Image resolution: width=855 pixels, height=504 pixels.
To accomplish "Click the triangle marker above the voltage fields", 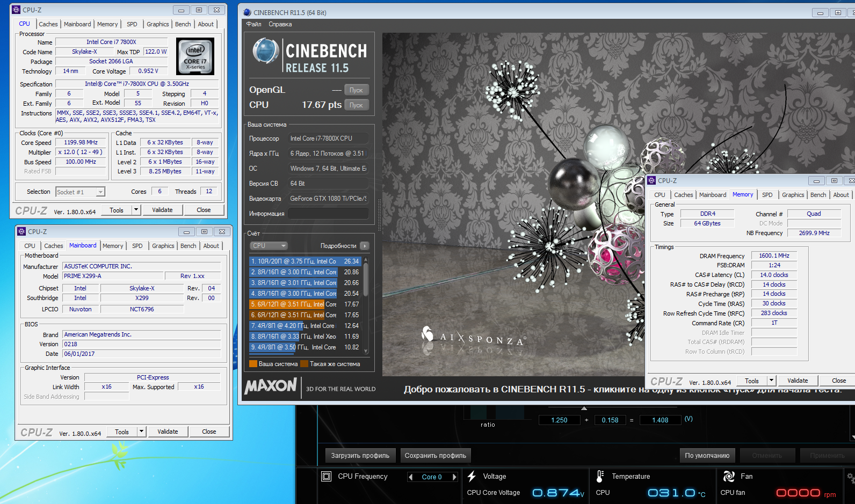I will pyautogui.click(x=584, y=408).
